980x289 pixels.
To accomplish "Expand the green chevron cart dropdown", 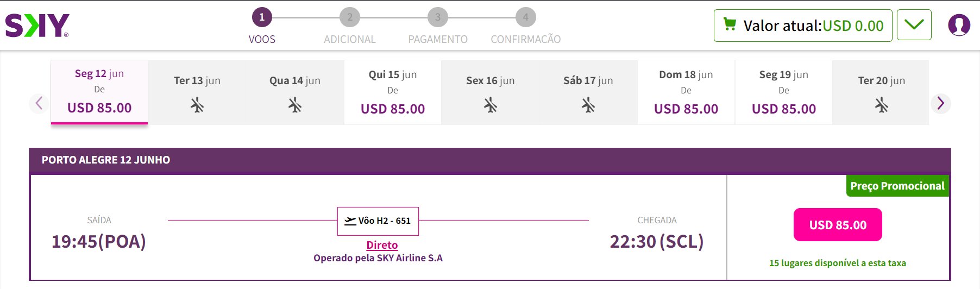I will 914,25.
